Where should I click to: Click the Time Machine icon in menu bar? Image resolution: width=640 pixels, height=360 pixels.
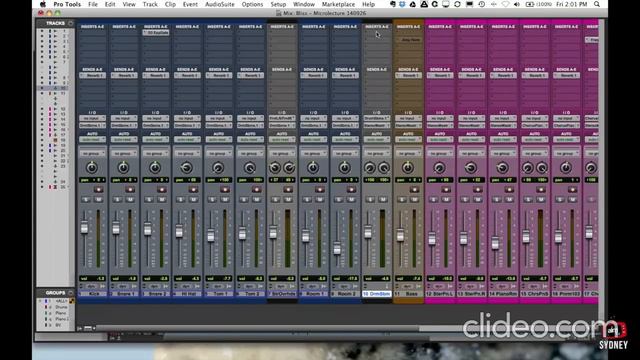tap(482, 4)
